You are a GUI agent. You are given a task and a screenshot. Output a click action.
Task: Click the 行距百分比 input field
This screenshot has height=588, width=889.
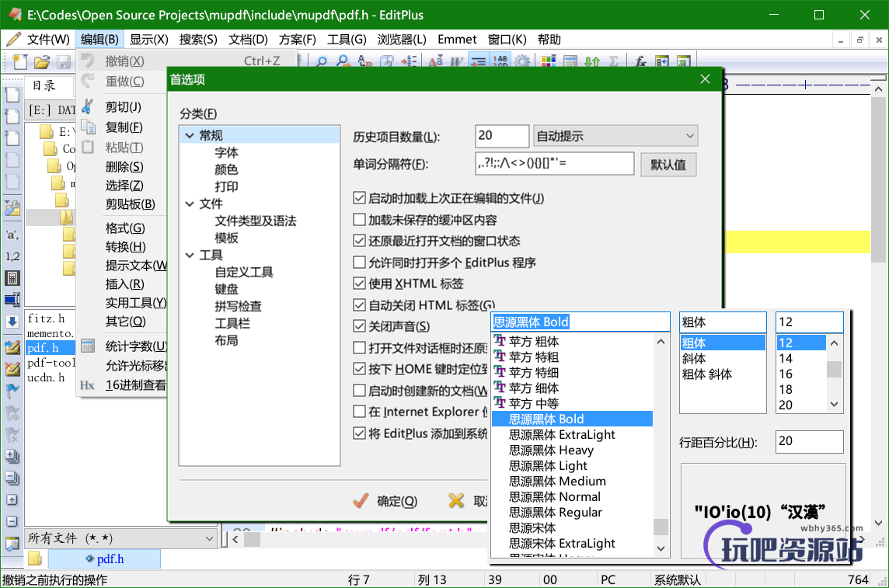tap(809, 441)
